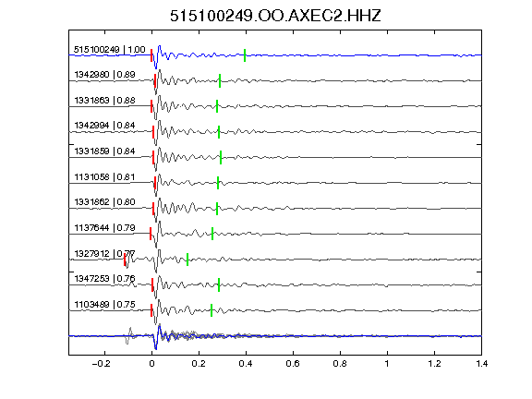Click the green marker on trace 1347253
This screenshot has width=532, height=399.
pyautogui.click(x=219, y=284)
